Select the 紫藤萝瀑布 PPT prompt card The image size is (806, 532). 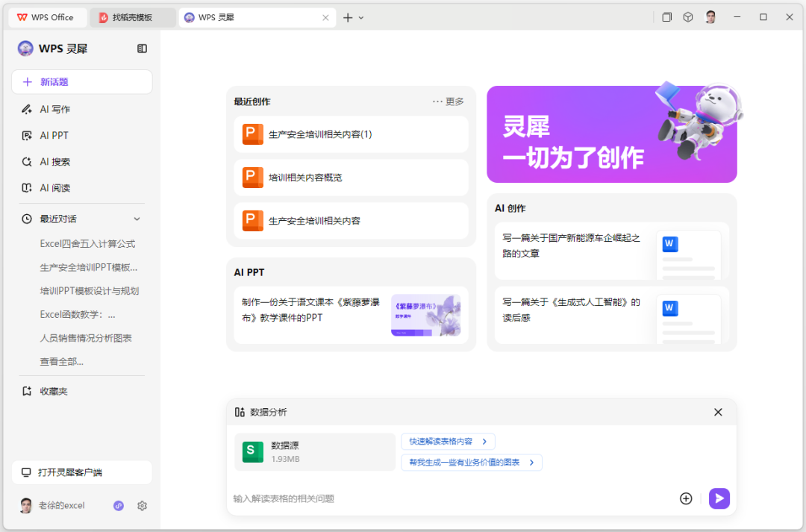pos(351,315)
